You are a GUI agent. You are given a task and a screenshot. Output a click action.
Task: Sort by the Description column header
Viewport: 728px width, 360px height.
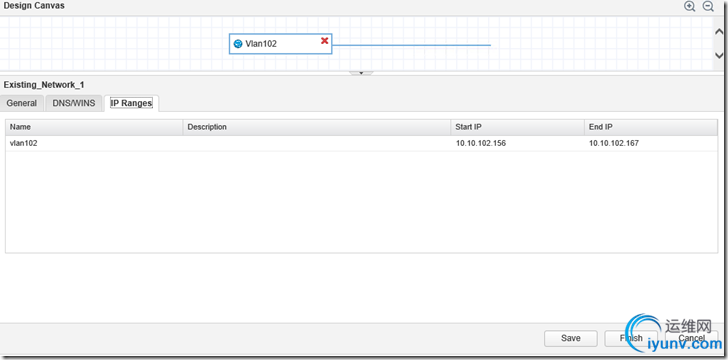click(317, 127)
